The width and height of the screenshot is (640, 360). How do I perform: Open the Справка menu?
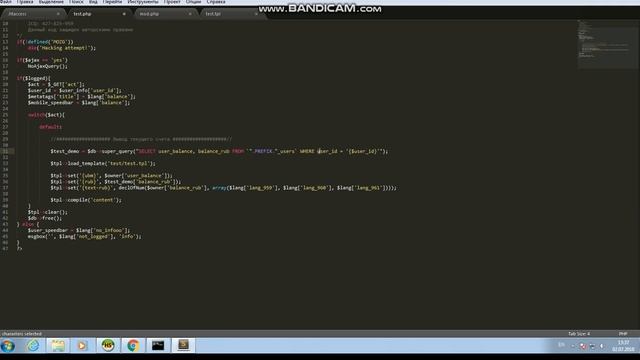pyautogui.click(x=216, y=2)
